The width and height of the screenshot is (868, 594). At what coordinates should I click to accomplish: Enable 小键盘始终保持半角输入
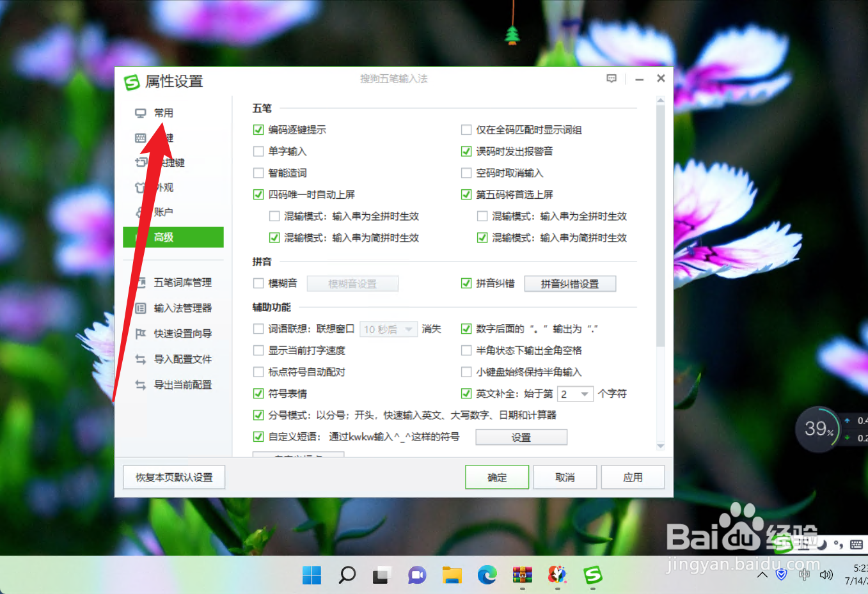(x=466, y=371)
